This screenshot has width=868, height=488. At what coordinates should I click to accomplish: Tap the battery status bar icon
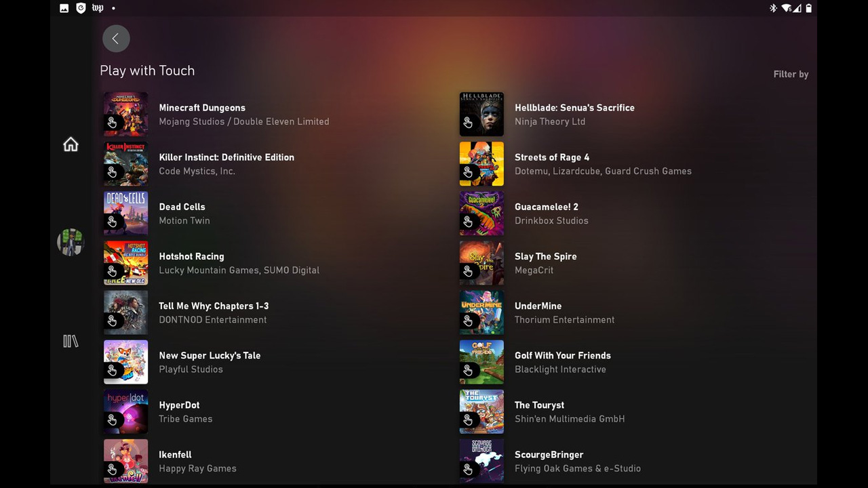coord(808,8)
